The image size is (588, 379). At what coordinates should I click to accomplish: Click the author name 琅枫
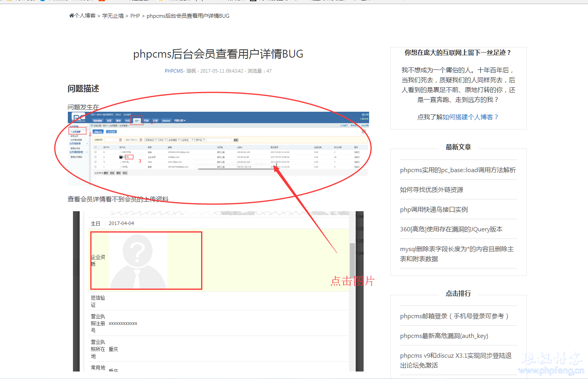191,71
